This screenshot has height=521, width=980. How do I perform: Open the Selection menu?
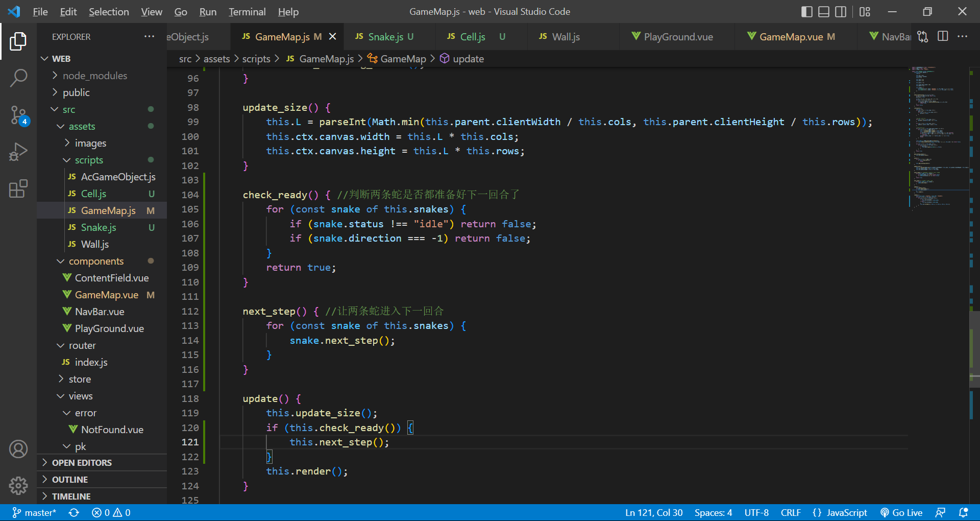[109, 12]
